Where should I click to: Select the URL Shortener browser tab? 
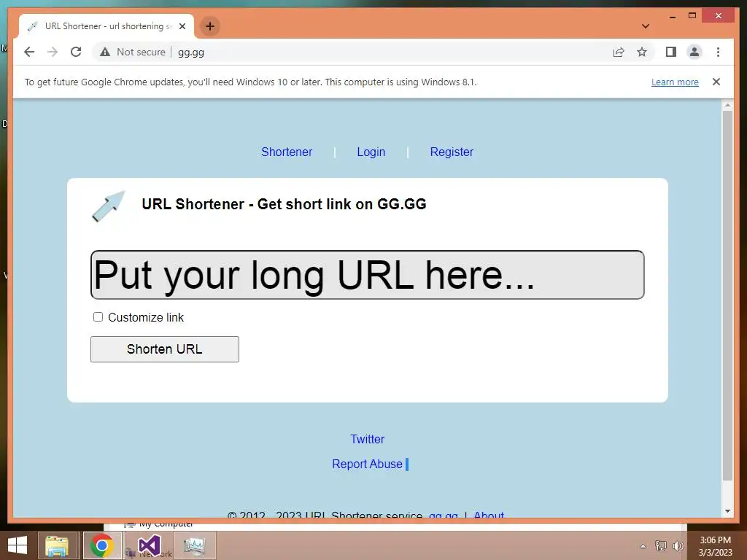(x=107, y=26)
